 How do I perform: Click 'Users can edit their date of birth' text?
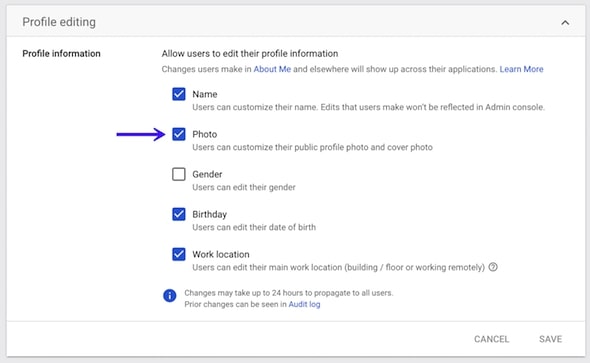pos(254,227)
